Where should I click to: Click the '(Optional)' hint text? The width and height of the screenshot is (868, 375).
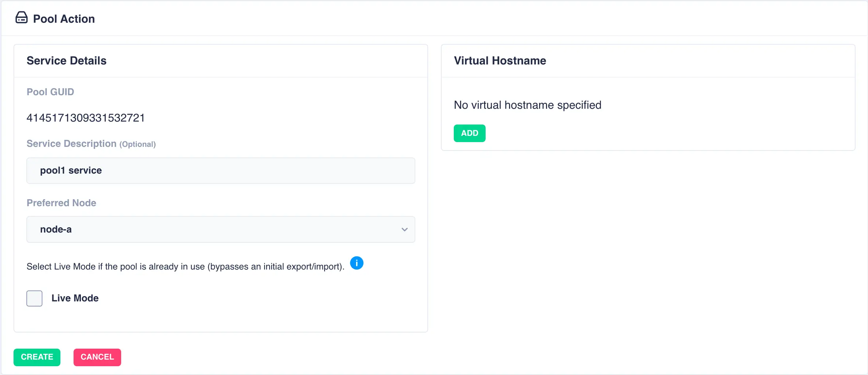[x=138, y=144]
